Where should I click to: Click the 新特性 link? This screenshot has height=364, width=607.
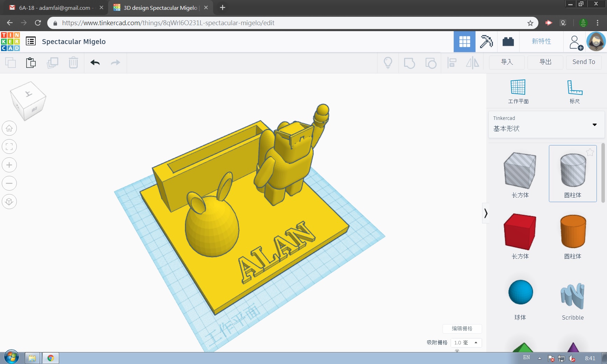tap(541, 41)
